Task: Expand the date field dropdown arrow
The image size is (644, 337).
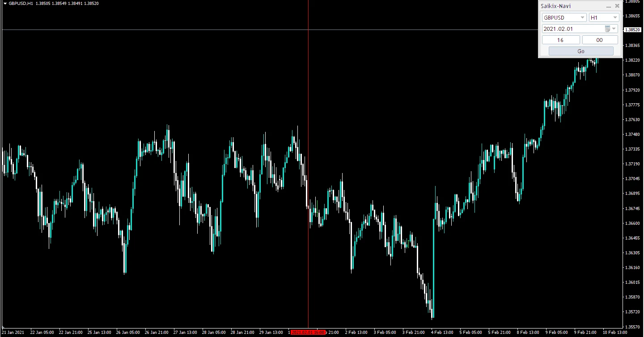Action: (x=614, y=29)
